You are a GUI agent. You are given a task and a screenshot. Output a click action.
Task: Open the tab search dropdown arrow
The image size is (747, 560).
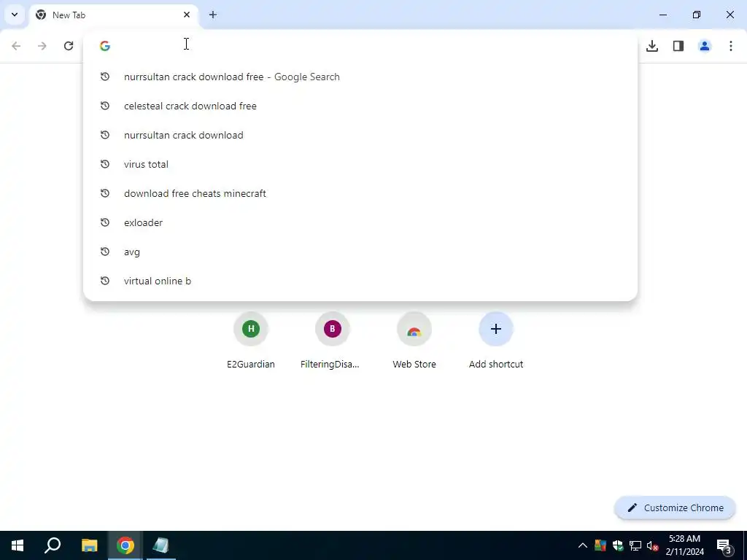[15, 15]
